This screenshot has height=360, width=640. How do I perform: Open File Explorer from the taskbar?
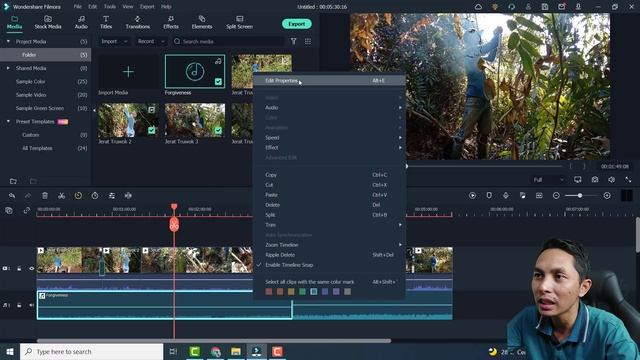236,351
